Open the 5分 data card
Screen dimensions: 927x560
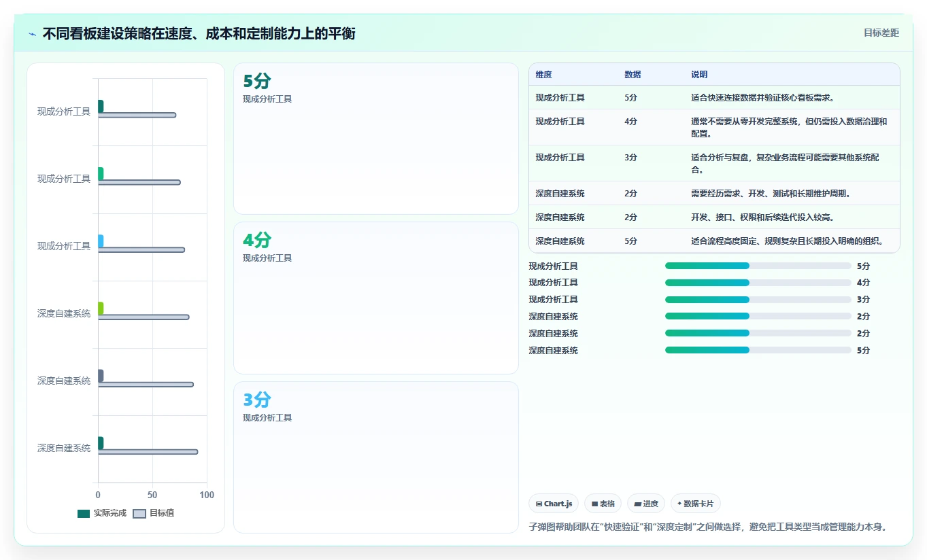coord(376,139)
